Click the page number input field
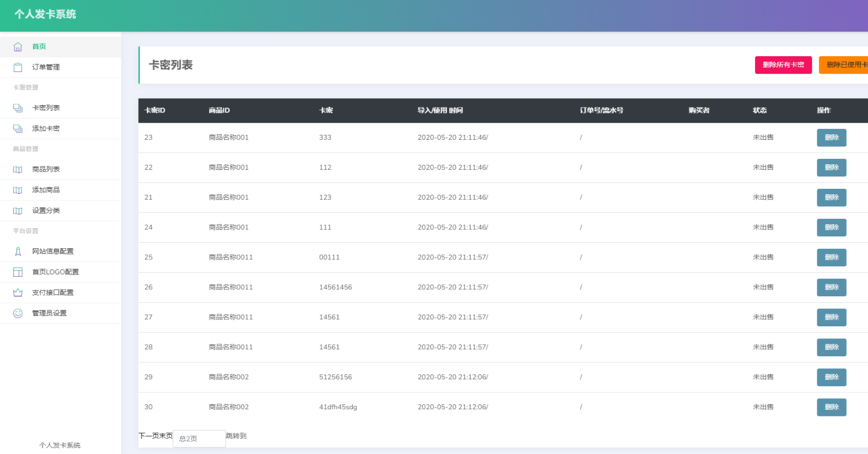The height and width of the screenshot is (454, 868). (199, 439)
